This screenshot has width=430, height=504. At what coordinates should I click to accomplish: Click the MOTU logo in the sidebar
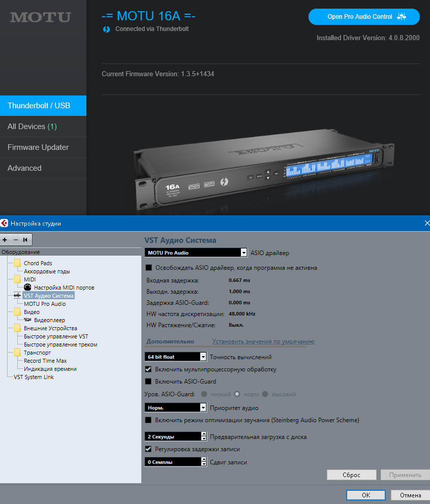pos(40,17)
